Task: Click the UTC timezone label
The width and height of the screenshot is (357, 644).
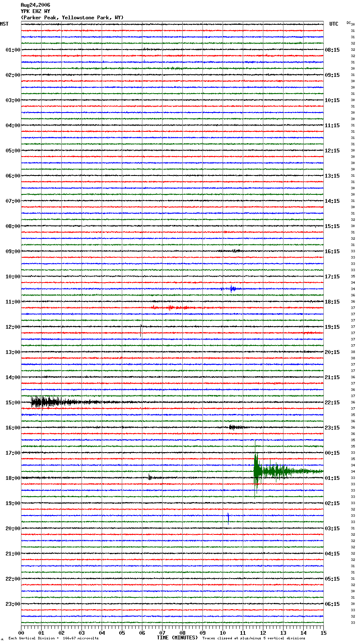Action: (x=333, y=24)
